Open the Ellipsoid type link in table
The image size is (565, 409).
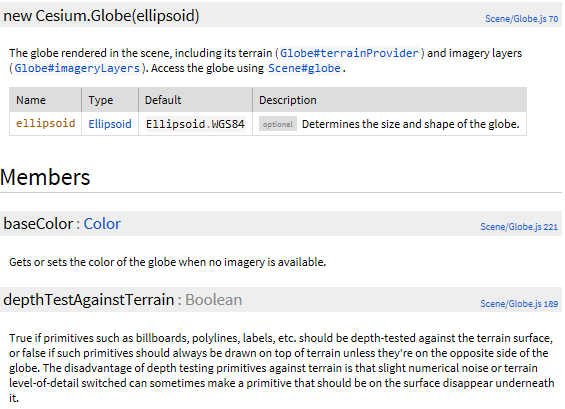(x=110, y=124)
